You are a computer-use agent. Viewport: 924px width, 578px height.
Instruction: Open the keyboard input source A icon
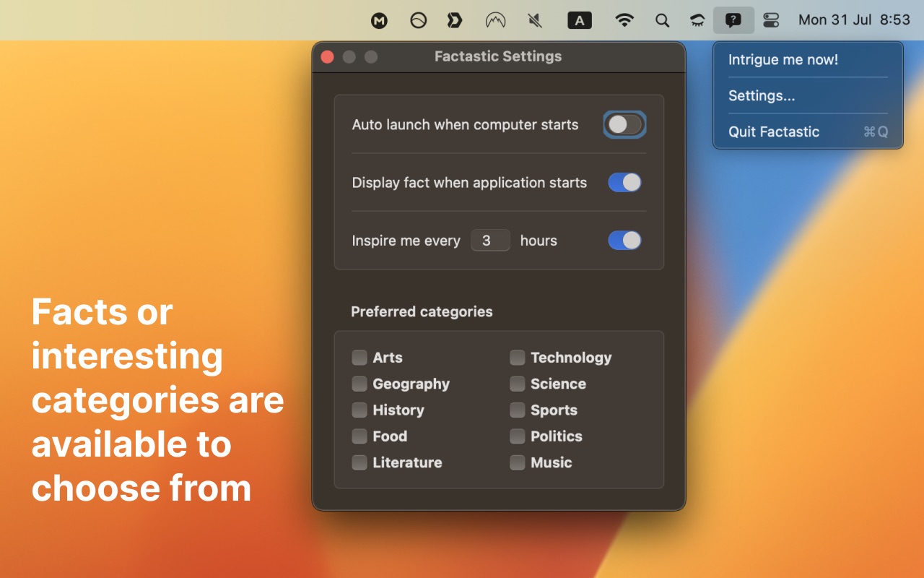(x=579, y=21)
